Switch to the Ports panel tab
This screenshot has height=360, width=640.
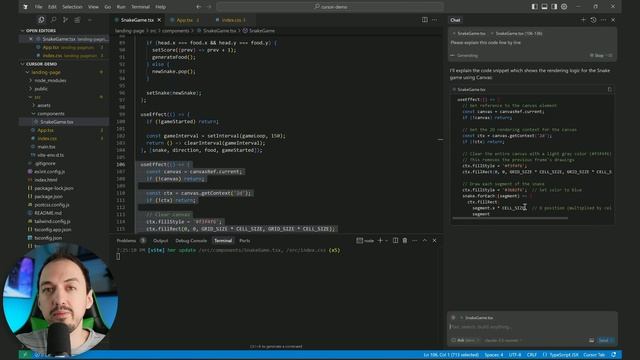[244, 240]
